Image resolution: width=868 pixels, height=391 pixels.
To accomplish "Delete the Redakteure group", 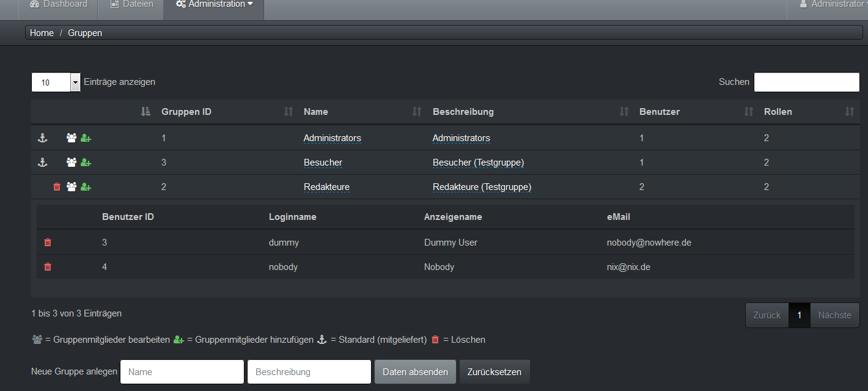I will [57, 187].
